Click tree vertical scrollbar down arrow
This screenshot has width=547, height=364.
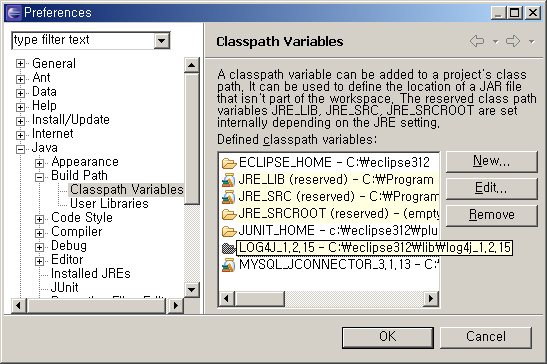192,290
